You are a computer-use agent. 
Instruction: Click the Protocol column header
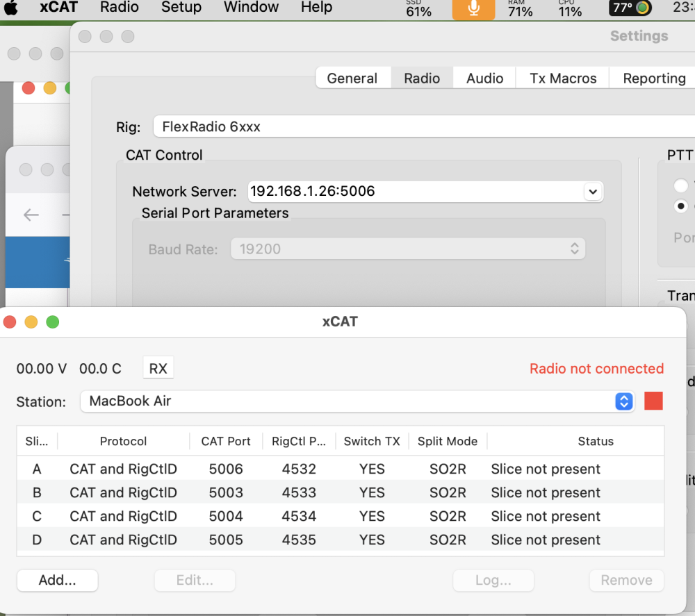click(123, 441)
